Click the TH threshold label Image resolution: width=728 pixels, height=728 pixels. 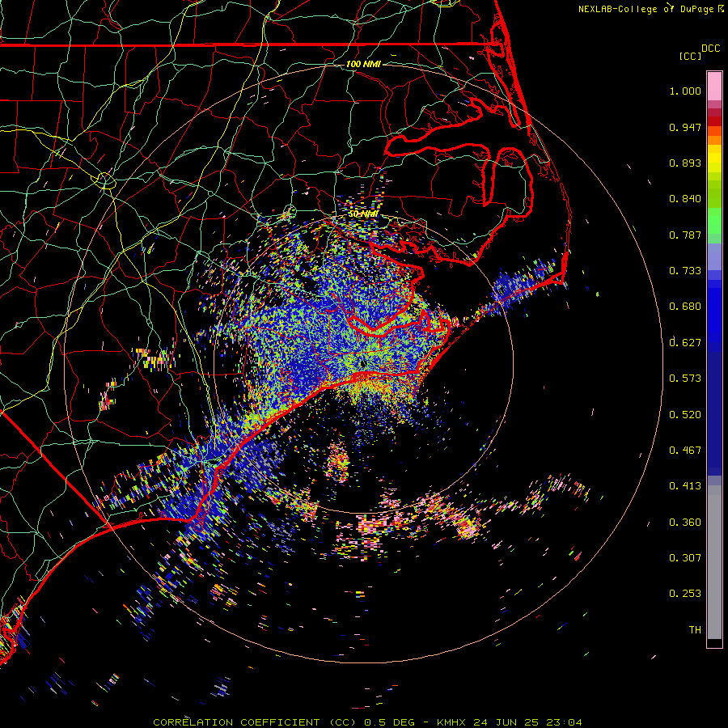coord(695,630)
